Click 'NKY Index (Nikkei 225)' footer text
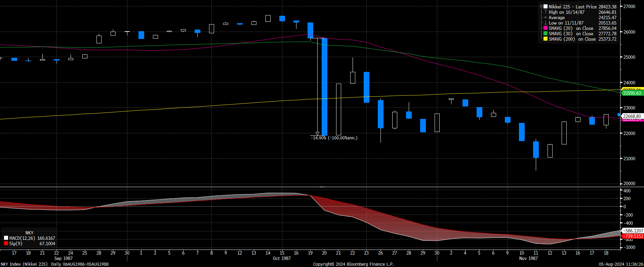Viewport: 644px width, 267px height. (24, 264)
